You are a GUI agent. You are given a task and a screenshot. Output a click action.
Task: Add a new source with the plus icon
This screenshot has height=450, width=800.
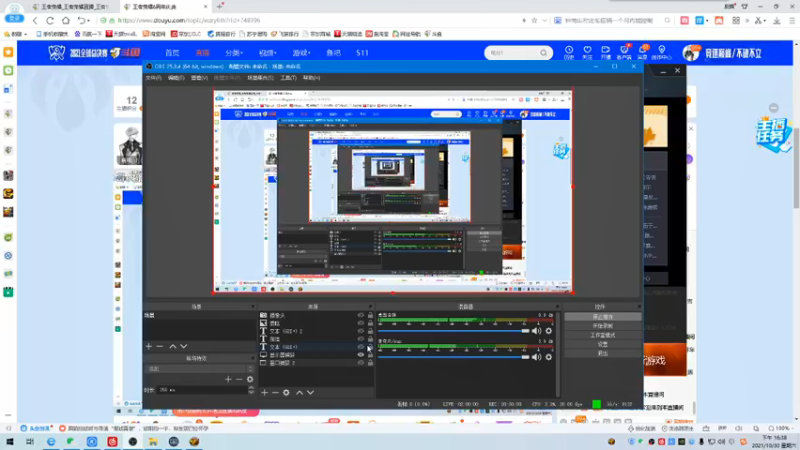click(x=264, y=392)
